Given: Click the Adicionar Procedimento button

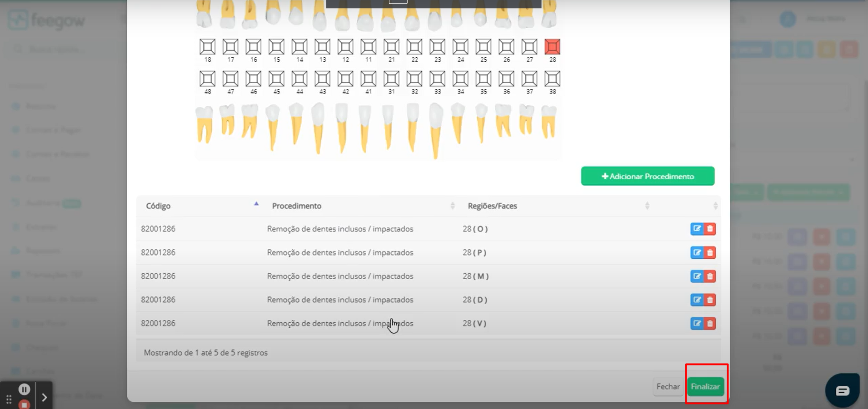Looking at the screenshot, I should 648,176.
